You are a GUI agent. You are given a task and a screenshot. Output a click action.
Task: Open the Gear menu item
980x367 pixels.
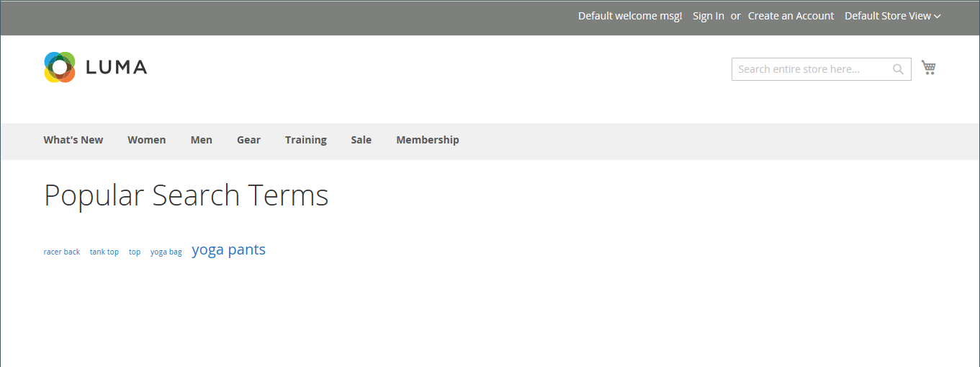(x=248, y=140)
